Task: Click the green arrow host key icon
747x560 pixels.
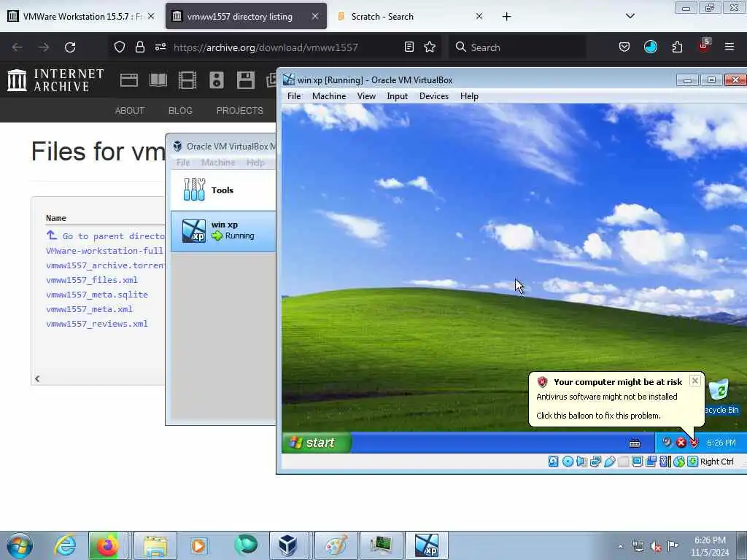Action: click(693, 462)
